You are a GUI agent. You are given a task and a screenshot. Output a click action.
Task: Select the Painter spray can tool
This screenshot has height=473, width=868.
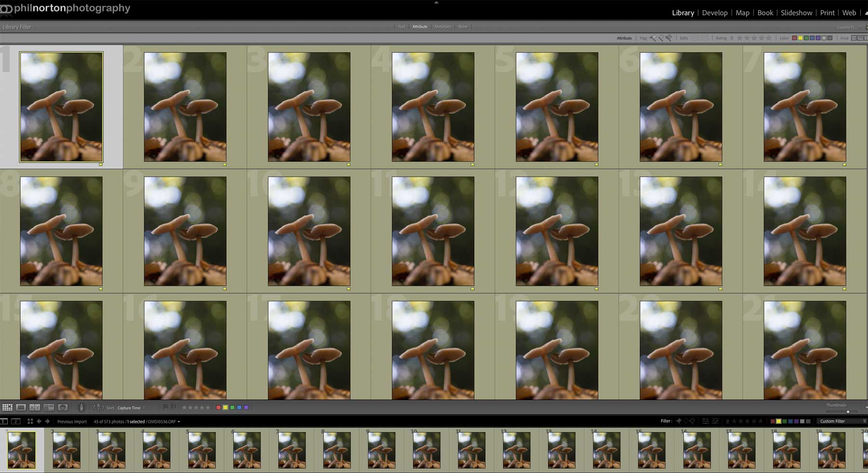pyautogui.click(x=81, y=407)
